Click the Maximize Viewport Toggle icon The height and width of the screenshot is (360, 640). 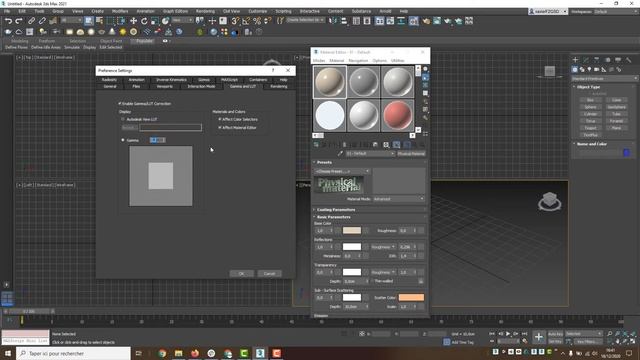point(633,341)
